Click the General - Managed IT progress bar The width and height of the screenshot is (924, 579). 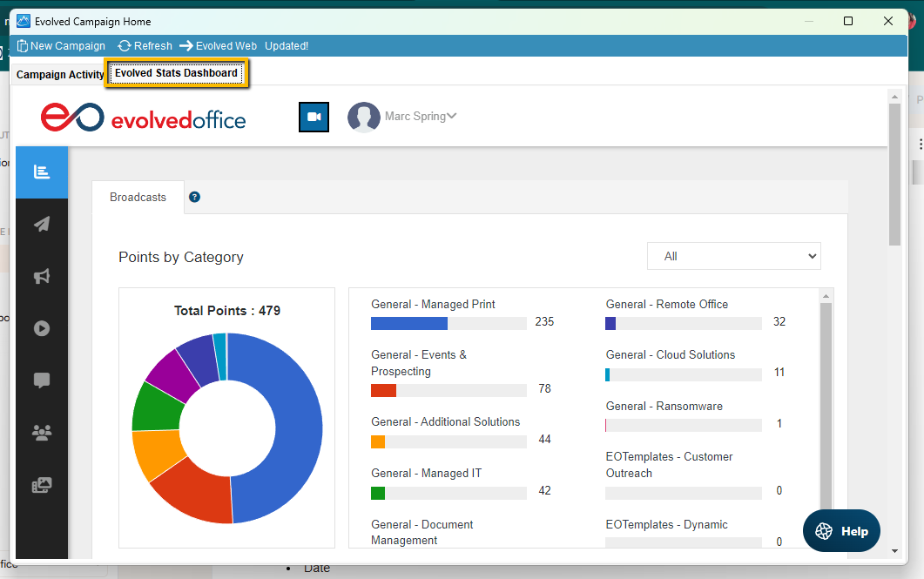click(x=449, y=493)
